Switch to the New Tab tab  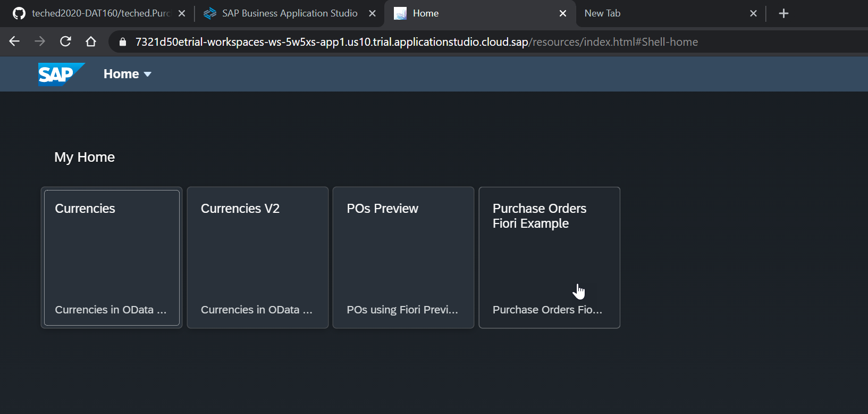click(670, 13)
